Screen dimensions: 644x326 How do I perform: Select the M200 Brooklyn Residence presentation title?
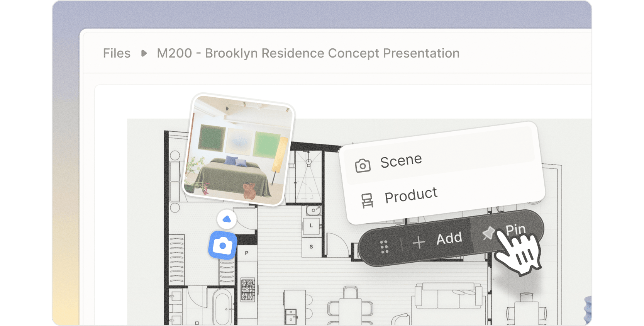click(x=308, y=53)
